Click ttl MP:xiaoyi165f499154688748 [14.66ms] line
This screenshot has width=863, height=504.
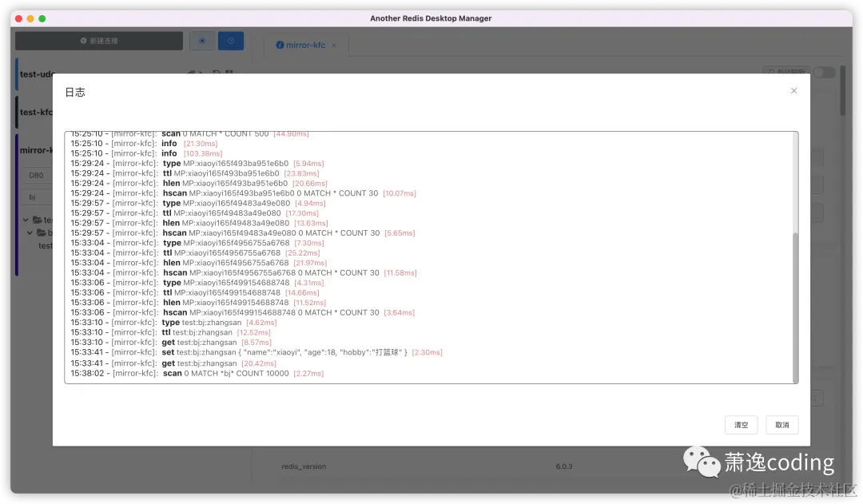click(x=195, y=293)
